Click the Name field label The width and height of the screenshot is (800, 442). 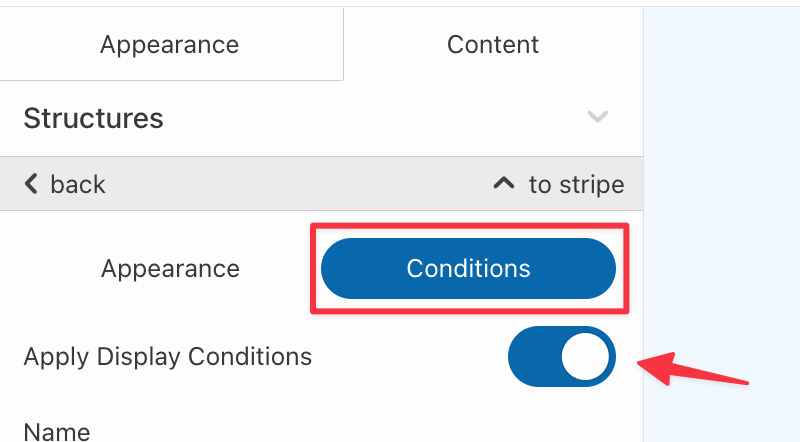point(56,432)
